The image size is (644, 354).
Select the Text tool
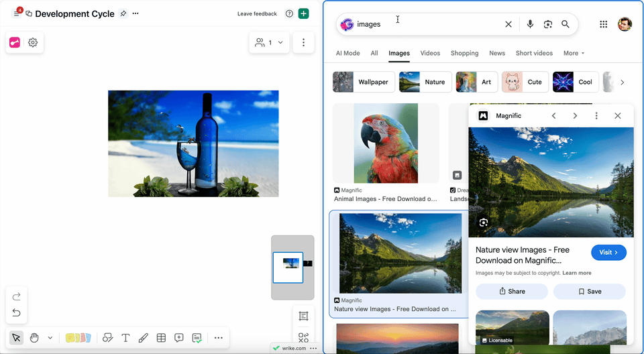click(125, 338)
